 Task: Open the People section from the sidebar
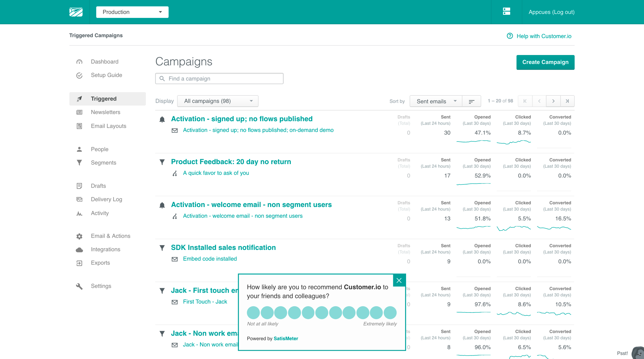pyautogui.click(x=99, y=149)
